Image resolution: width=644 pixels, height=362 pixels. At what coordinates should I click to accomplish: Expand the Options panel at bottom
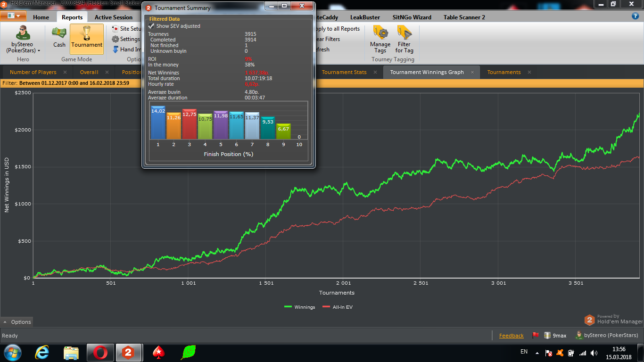(17, 322)
